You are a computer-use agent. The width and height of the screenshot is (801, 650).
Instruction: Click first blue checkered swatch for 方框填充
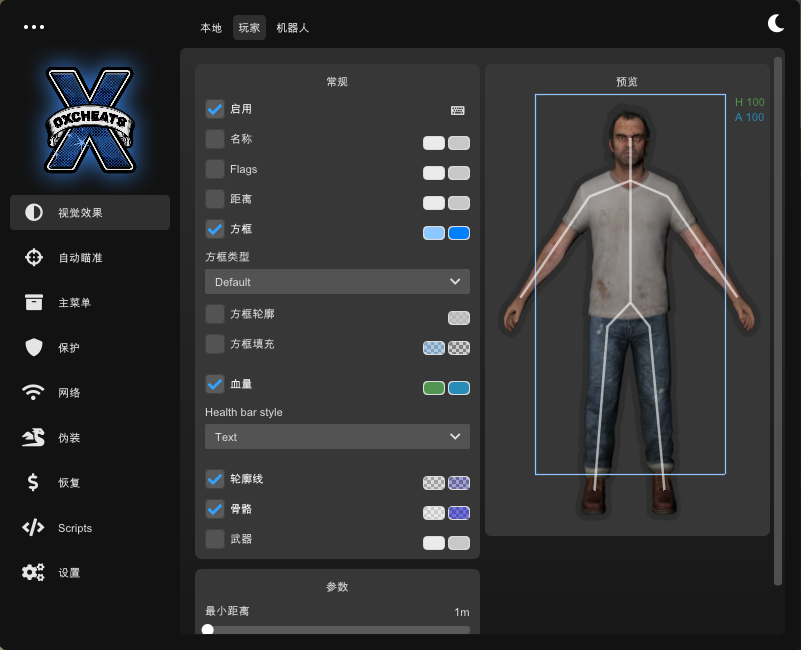coord(434,348)
